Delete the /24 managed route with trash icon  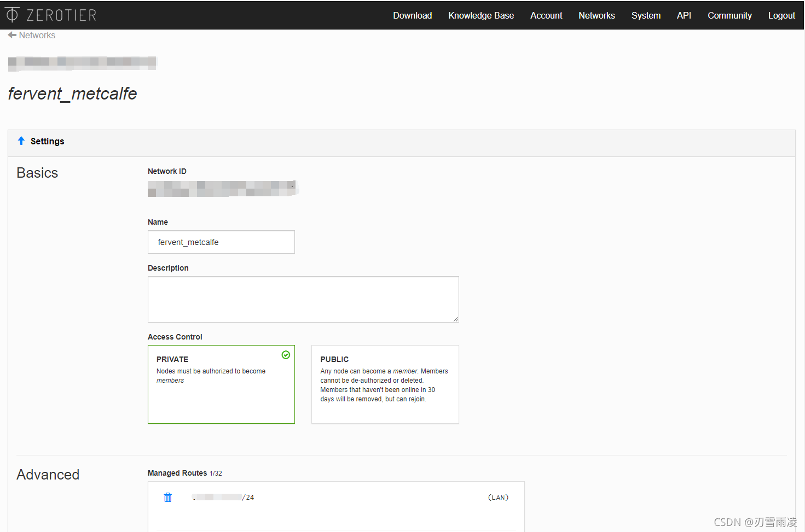coord(168,497)
